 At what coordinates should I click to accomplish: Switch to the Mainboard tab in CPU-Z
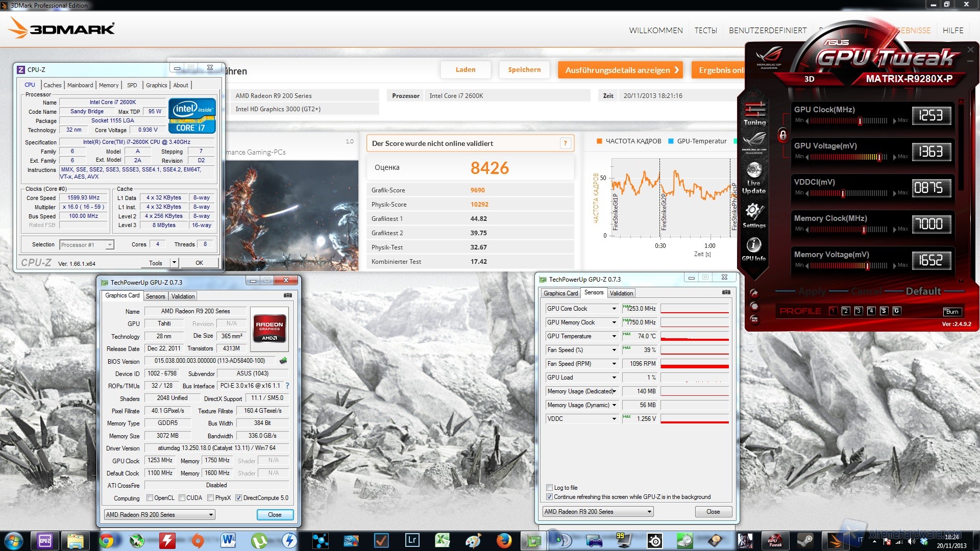(x=80, y=85)
